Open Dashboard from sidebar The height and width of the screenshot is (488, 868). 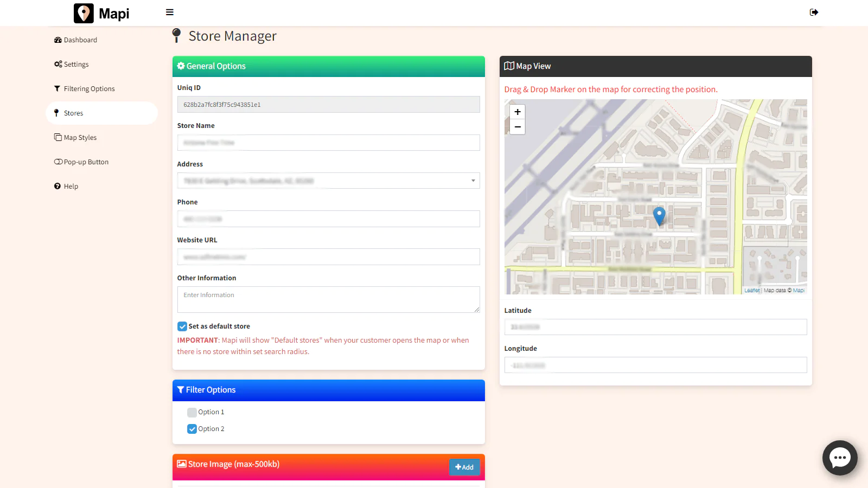coord(75,40)
